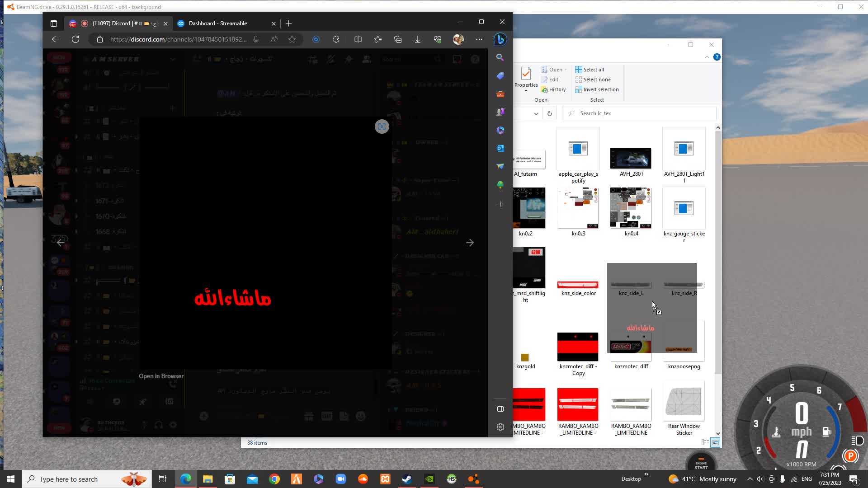Click the Edge sidebar settings gear

tap(500, 427)
